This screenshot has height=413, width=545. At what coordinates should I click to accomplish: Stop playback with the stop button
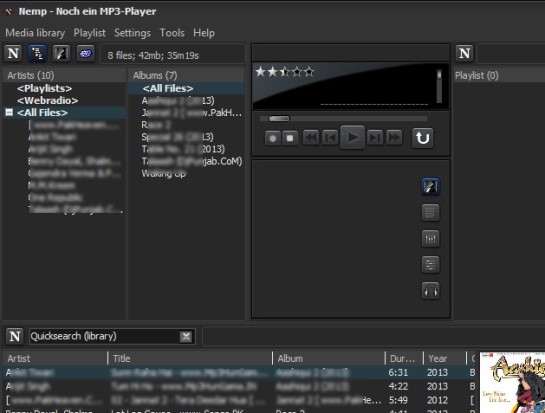pyautogui.click(x=290, y=138)
